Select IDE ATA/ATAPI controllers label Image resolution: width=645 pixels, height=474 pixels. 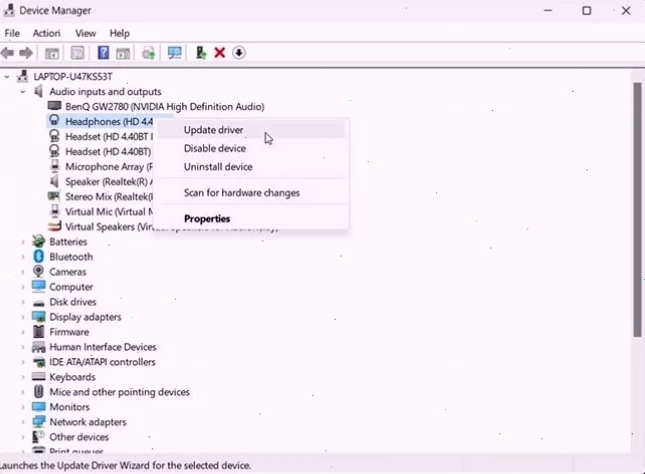coord(102,362)
